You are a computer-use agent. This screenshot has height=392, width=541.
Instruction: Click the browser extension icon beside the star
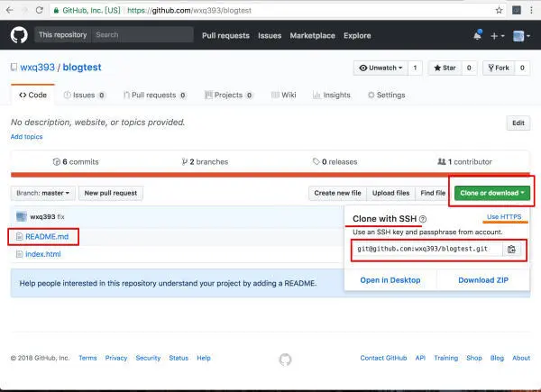[516, 10]
